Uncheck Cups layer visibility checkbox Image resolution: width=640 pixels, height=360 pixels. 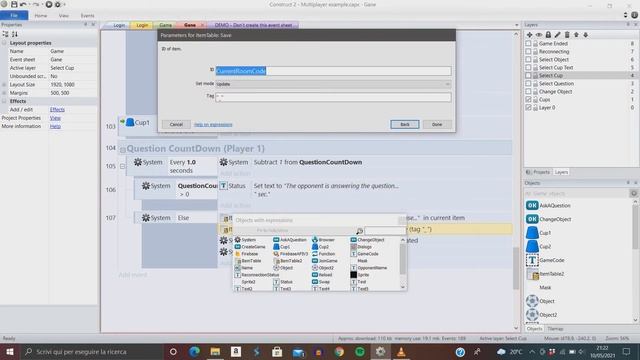pyautogui.click(x=528, y=100)
